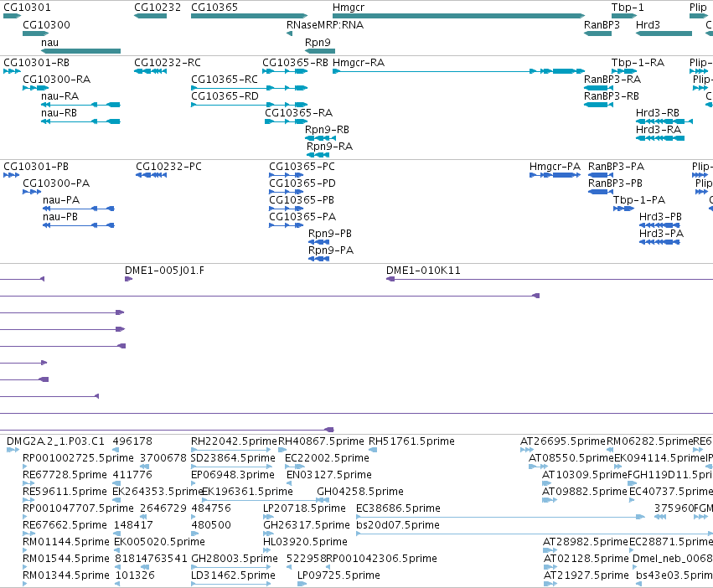Click the CG10365-RA transcript label
The width and height of the screenshot is (713, 588).
tap(298, 113)
